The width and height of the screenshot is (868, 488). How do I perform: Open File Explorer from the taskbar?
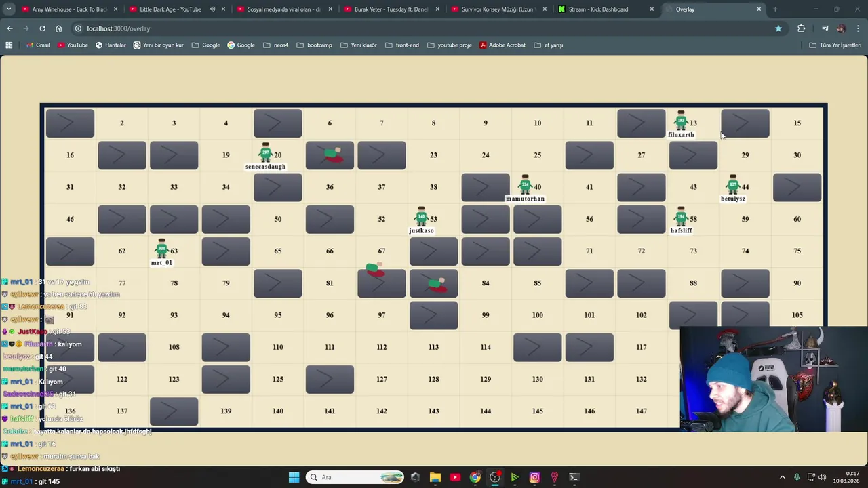(x=435, y=477)
